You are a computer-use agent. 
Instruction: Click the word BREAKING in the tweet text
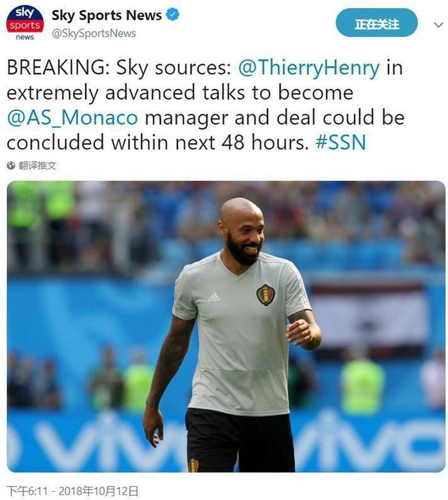pos(56,68)
